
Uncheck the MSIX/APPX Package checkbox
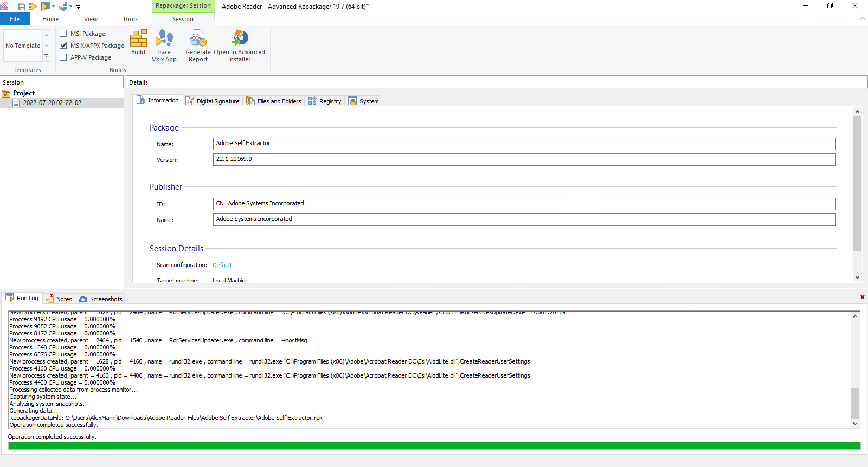63,46
